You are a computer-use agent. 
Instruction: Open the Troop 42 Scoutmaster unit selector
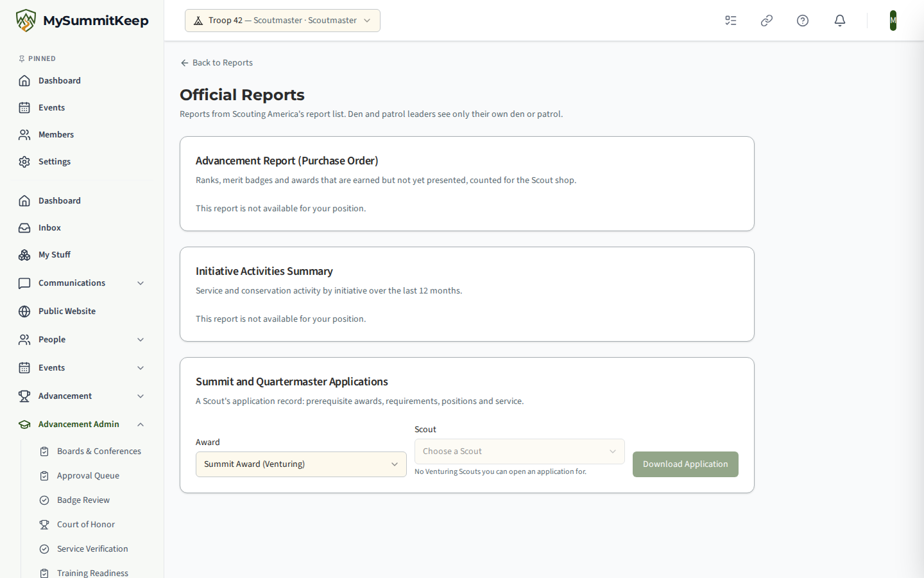[x=282, y=21]
